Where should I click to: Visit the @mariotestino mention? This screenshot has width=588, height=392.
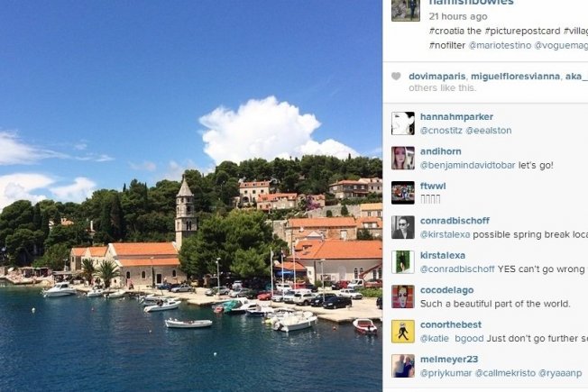(500, 45)
